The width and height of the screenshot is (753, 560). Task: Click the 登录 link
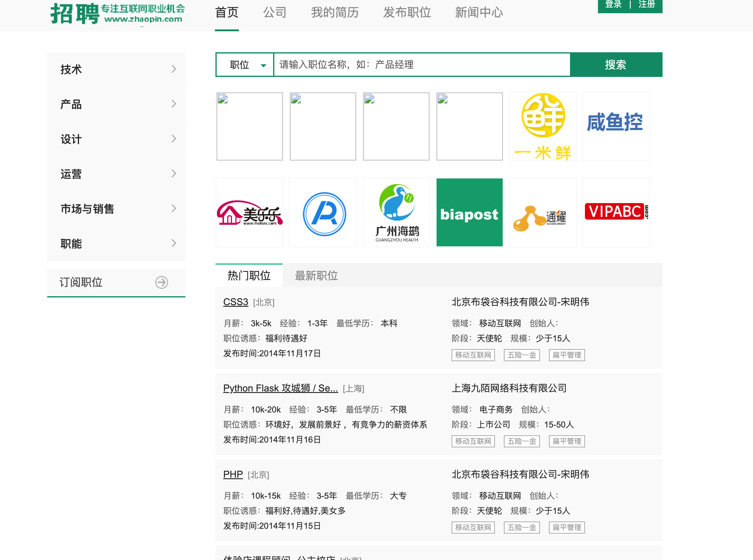coord(613,5)
